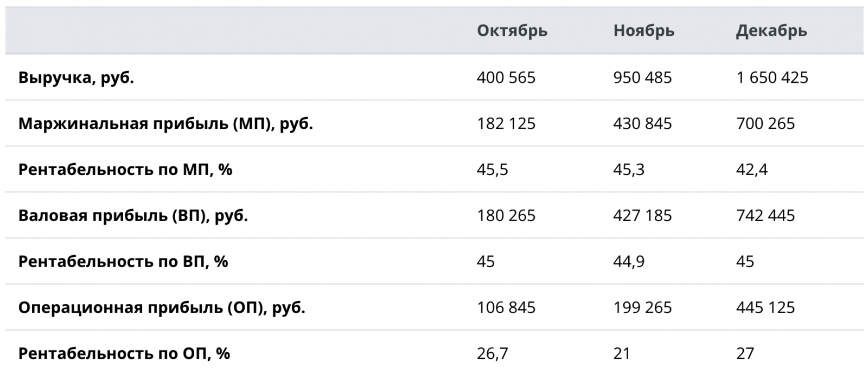Select November margin profit 430 845

tap(642, 124)
